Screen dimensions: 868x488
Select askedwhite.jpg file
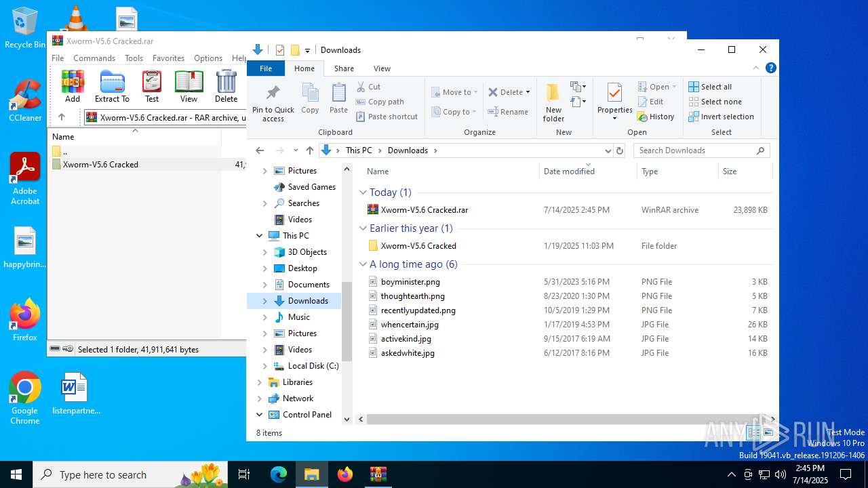pyautogui.click(x=408, y=353)
